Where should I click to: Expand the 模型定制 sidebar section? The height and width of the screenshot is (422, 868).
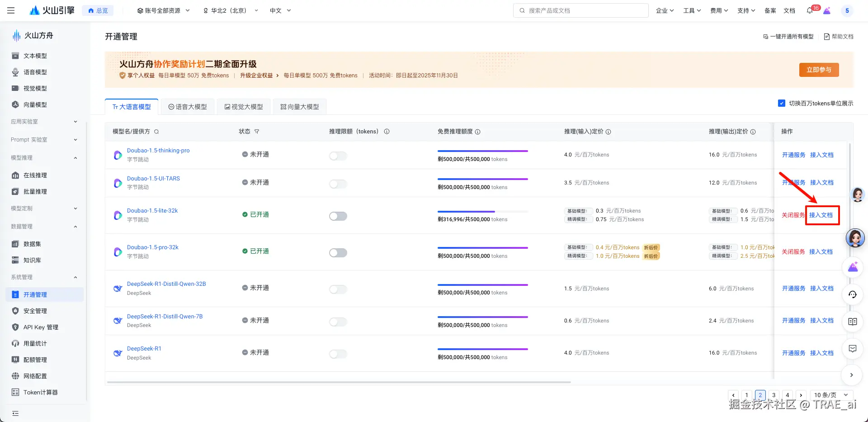coord(44,208)
